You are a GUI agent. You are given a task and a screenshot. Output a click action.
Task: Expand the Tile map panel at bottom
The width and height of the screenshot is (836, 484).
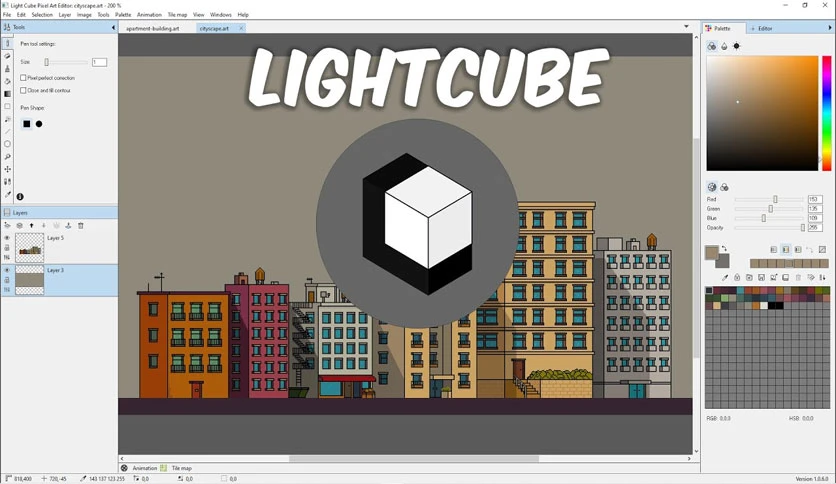click(181, 468)
